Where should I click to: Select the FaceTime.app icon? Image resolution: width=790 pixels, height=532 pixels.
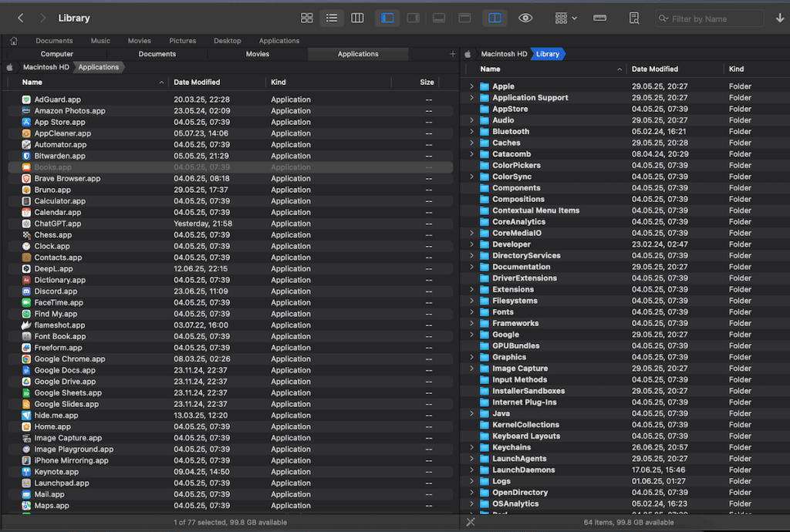[26, 302]
